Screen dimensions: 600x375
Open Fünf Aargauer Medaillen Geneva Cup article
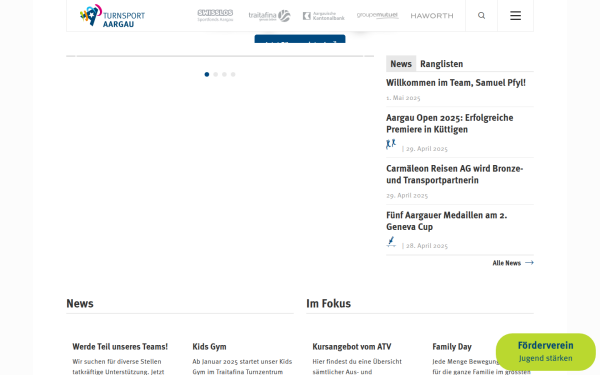click(447, 221)
